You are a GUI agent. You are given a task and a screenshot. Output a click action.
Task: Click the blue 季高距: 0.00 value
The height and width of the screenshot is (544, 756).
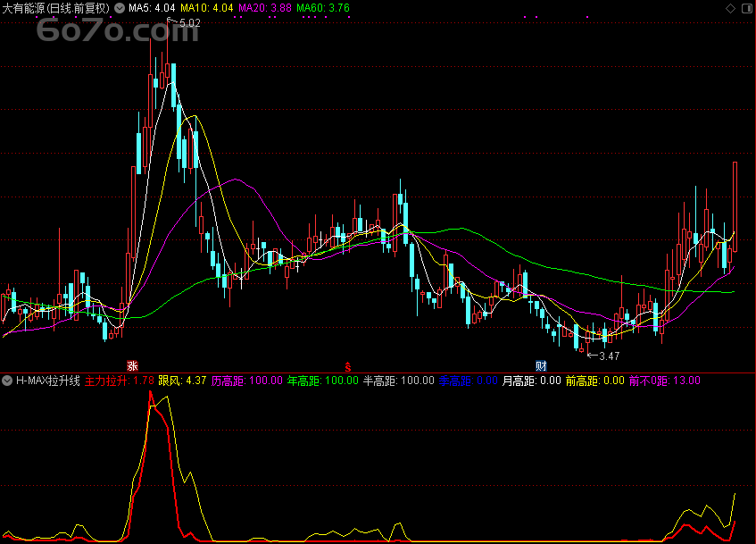point(468,381)
